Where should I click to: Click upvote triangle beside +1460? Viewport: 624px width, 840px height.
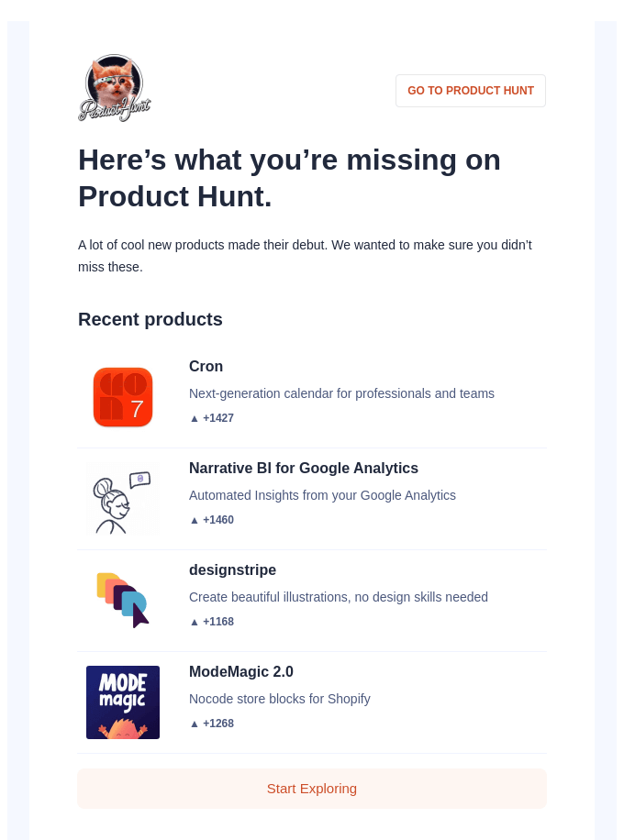(195, 520)
